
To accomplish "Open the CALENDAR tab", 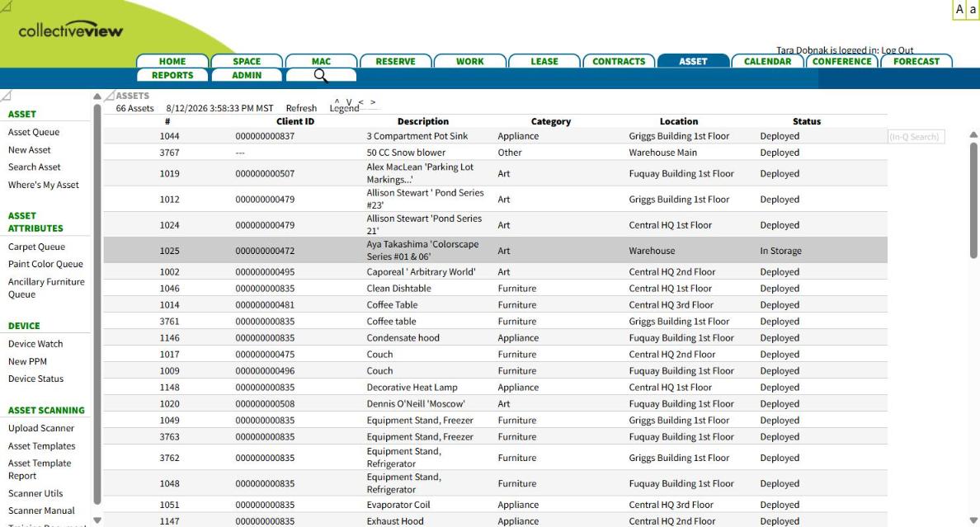I will (767, 61).
